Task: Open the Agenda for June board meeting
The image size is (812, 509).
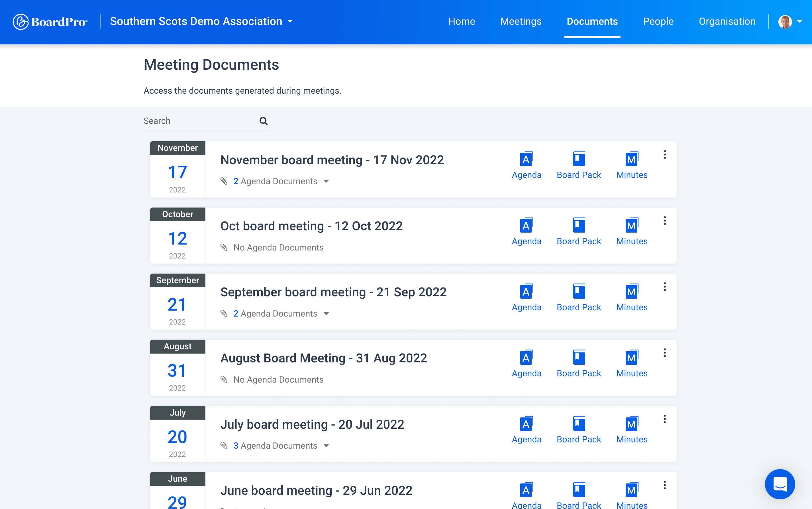Action: tap(526, 495)
